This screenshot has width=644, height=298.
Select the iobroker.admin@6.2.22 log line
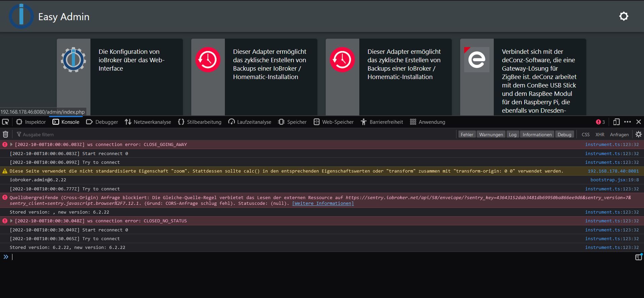pos(38,180)
